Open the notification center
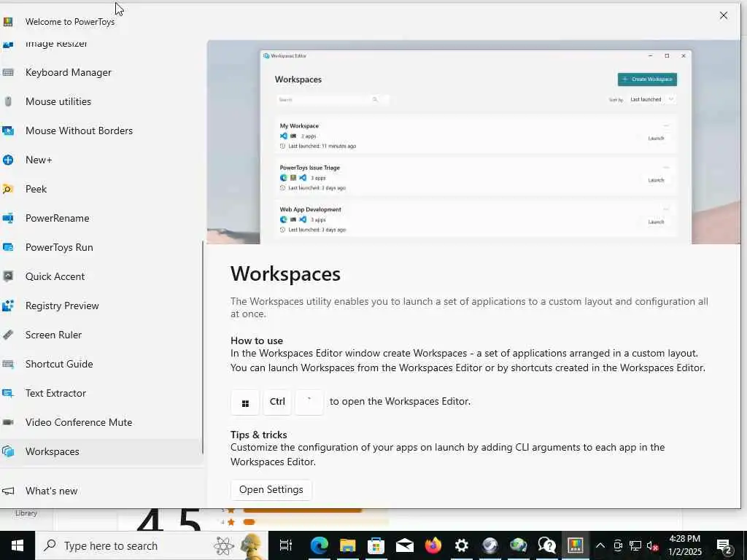 (x=724, y=546)
